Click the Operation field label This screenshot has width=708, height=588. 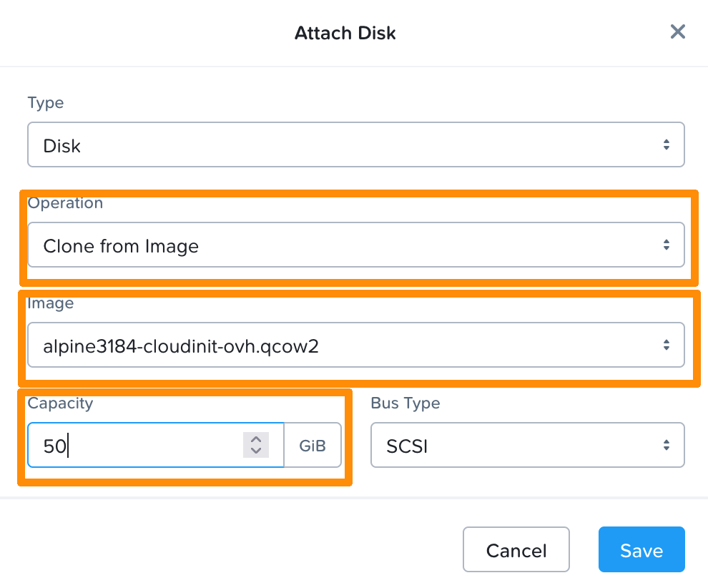(65, 203)
